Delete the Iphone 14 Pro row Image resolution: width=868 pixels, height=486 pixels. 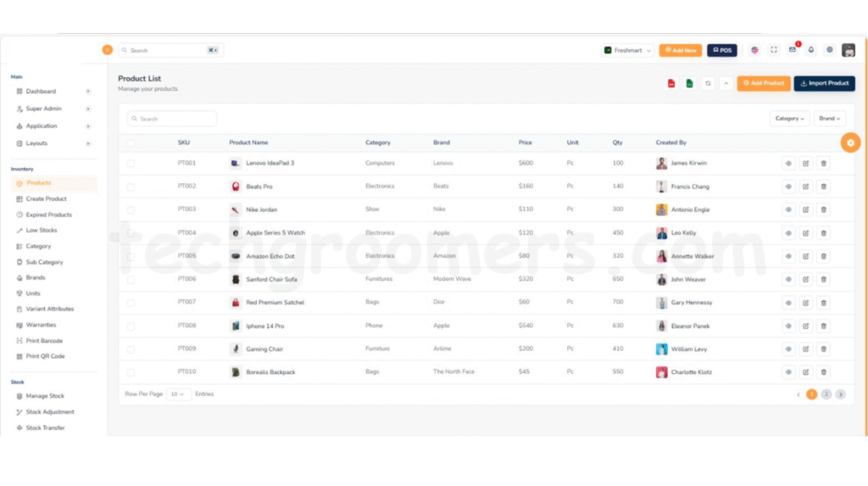(x=823, y=327)
